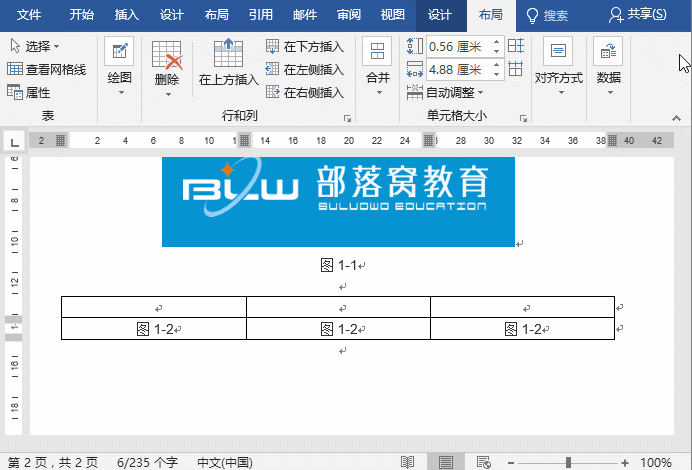This screenshot has width=692, height=470.
Task: Click the 绘图 draw table icon
Action: [x=120, y=52]
